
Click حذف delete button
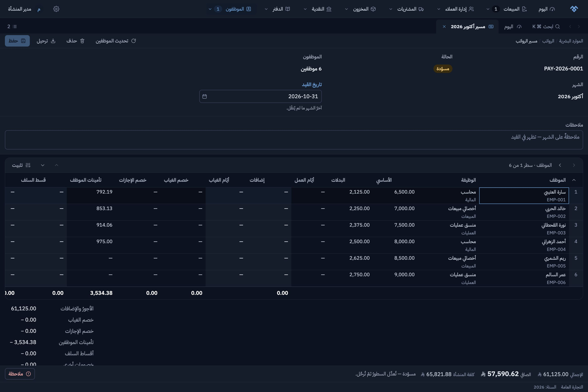(x=75, y=41)
